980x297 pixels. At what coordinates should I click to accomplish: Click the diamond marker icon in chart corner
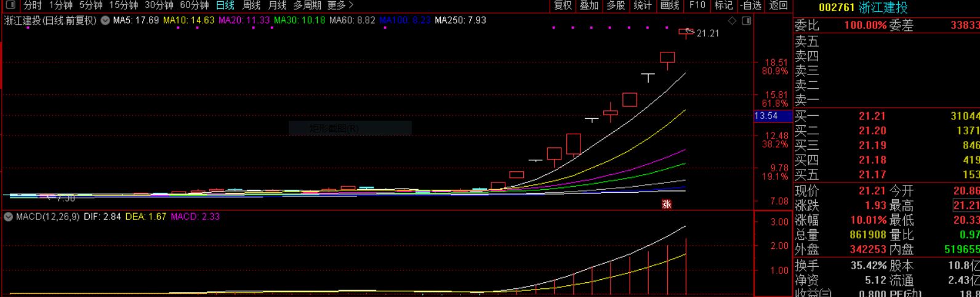click(732, 21)
